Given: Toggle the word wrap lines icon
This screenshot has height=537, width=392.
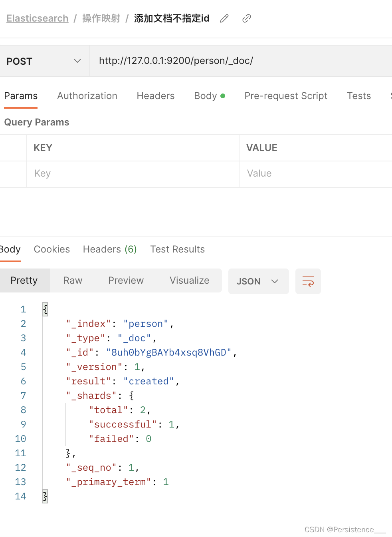Looking at the screenshot, I should 308,281.
